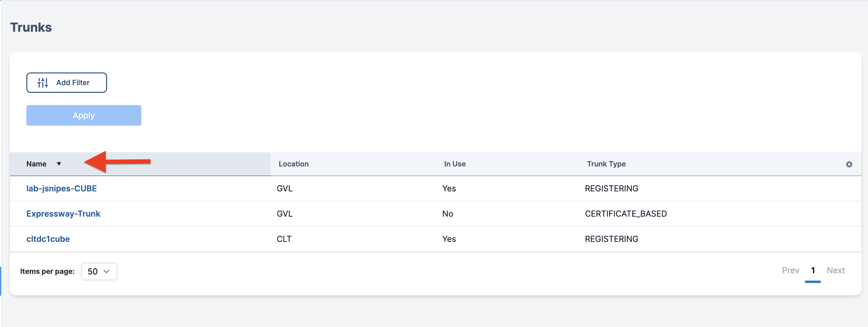This screenshot has height=327, width=868.
Task: Select page number 1
Action: click(812, 270)
